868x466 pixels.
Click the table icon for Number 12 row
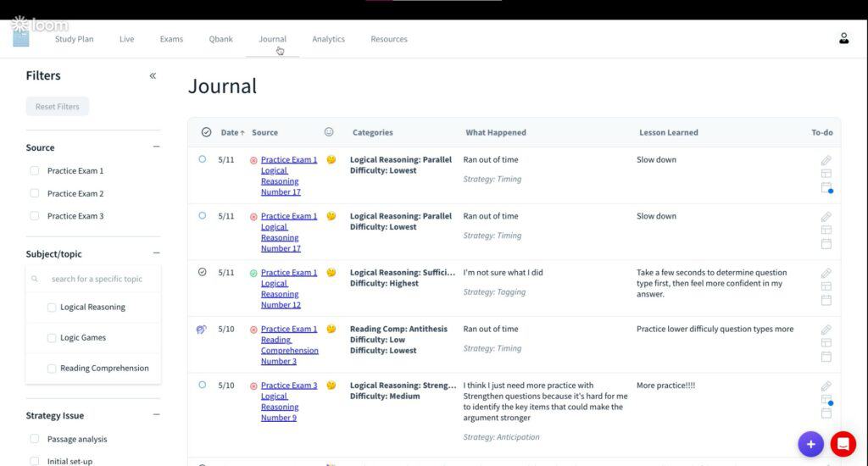[x=826, y=286]
